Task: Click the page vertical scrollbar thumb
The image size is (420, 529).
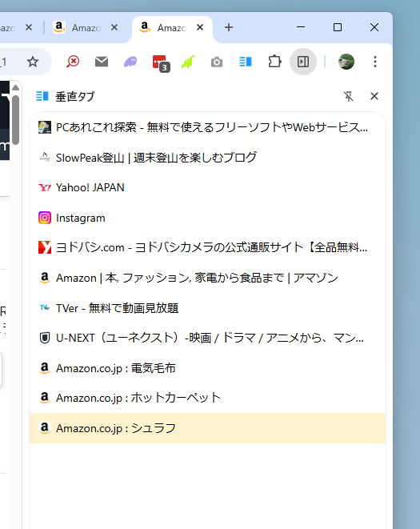Action: click(x=15, y=120)
